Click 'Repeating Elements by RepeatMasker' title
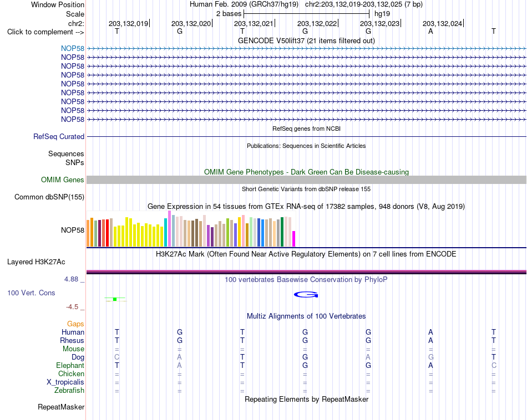 point(306,399)
